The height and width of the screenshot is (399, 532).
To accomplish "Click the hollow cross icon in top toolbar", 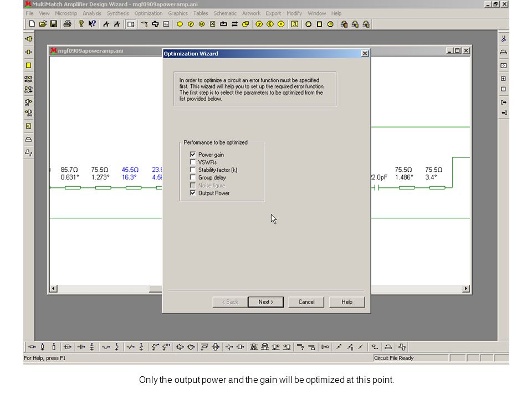I will click(155, 24).
